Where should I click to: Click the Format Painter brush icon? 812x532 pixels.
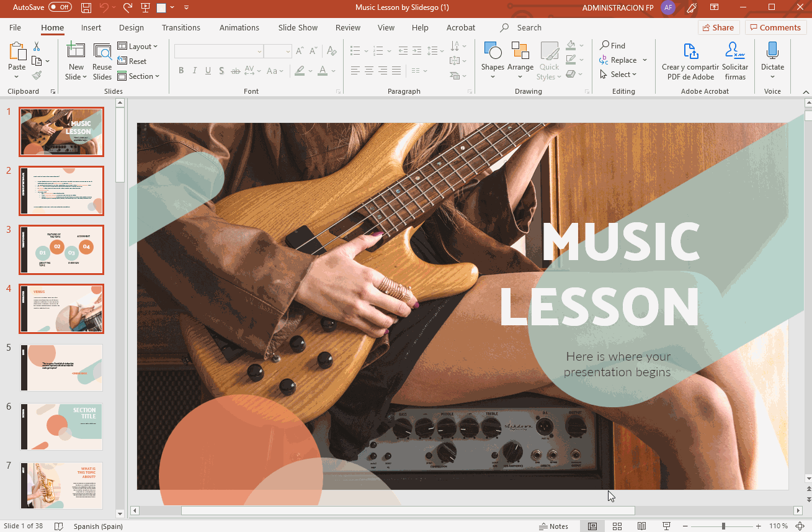[37, 76]
